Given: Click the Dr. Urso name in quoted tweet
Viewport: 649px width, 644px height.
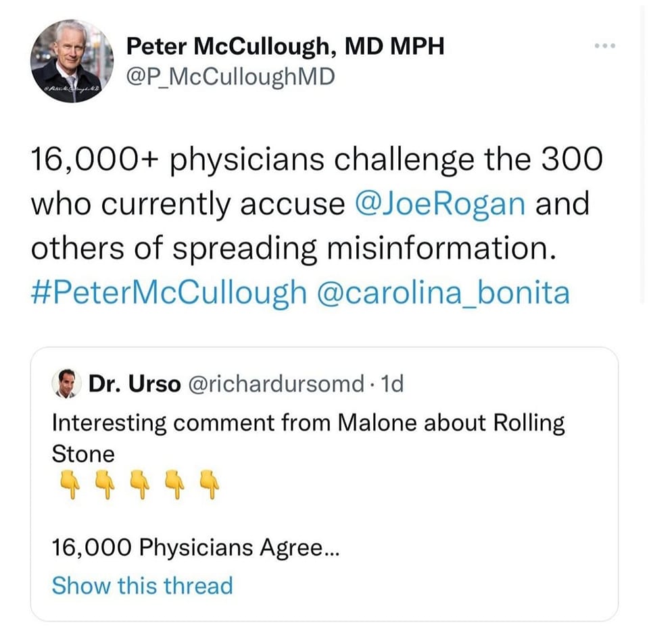Looking at the screenshot, I should pos(135,384).
